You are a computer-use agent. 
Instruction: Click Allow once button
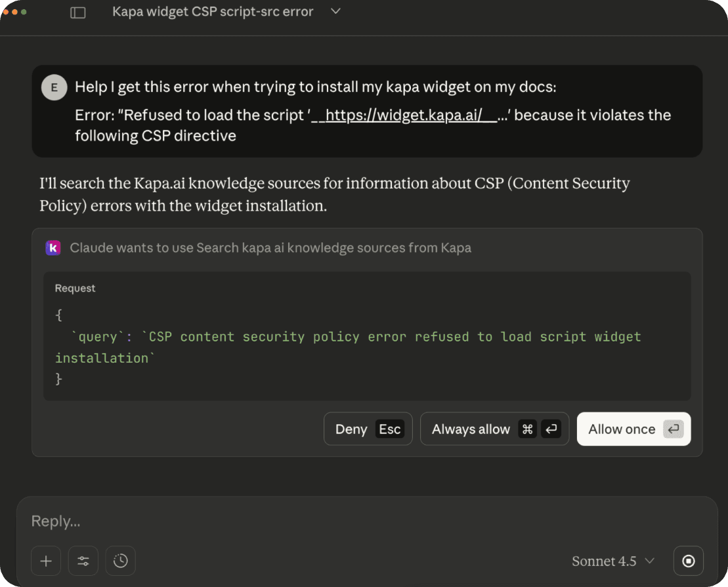click(633, 429)
